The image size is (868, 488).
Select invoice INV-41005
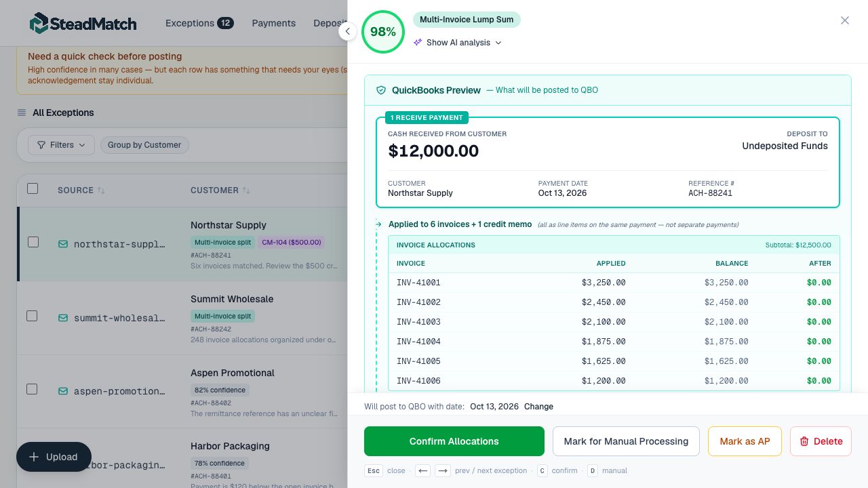(x=614, y=361)
